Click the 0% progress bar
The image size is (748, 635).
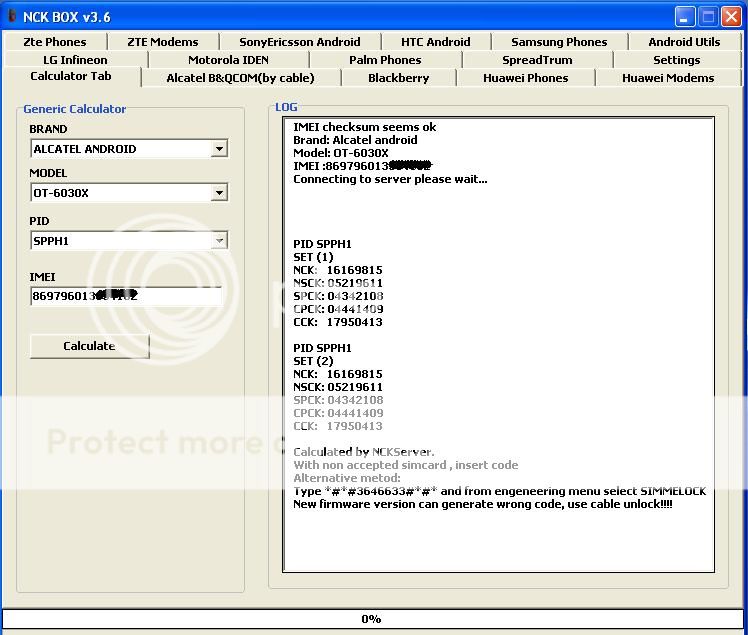[x=372, y=619]
